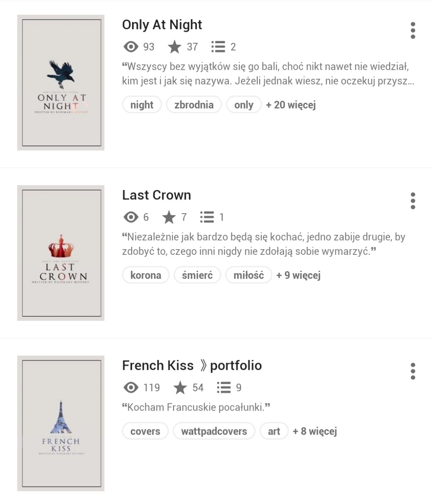This screenshot has height=504, width=432.
Task: Click the star votes icon for Last Crown
Action: pos(169,217)
